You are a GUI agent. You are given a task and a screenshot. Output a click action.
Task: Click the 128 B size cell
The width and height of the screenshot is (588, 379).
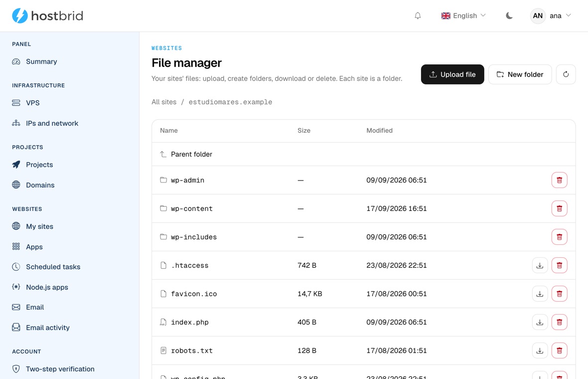coord(307,351)
